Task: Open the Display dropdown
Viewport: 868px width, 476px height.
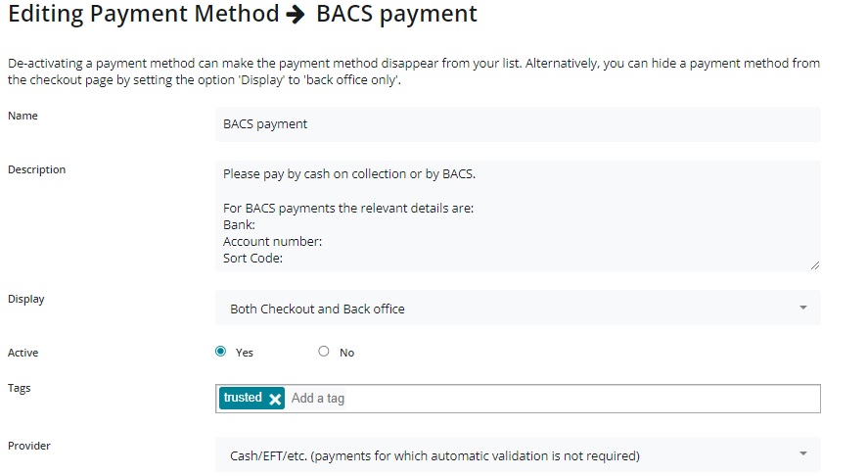Action: (518, 309)
